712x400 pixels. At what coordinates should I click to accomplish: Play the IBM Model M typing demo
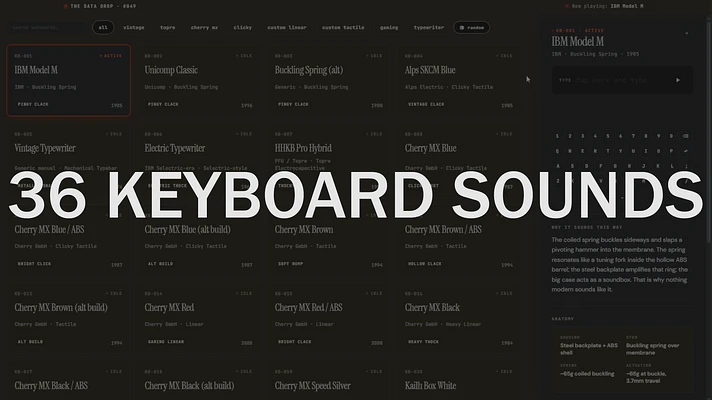677,80
